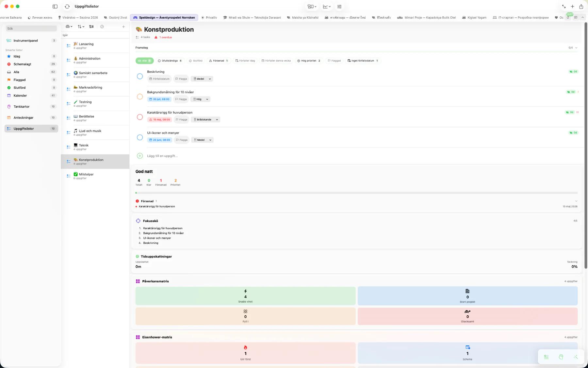Toggle Flagga on Karaktärsrigg task

coord(181,120)
